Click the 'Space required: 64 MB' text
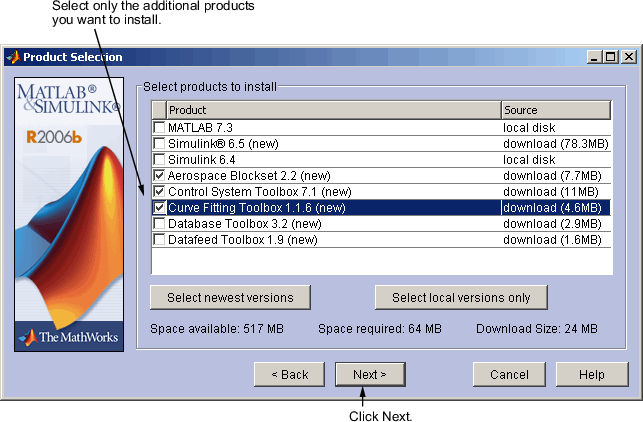The height and width of the screenshot is (422, 643). (380, 329)
